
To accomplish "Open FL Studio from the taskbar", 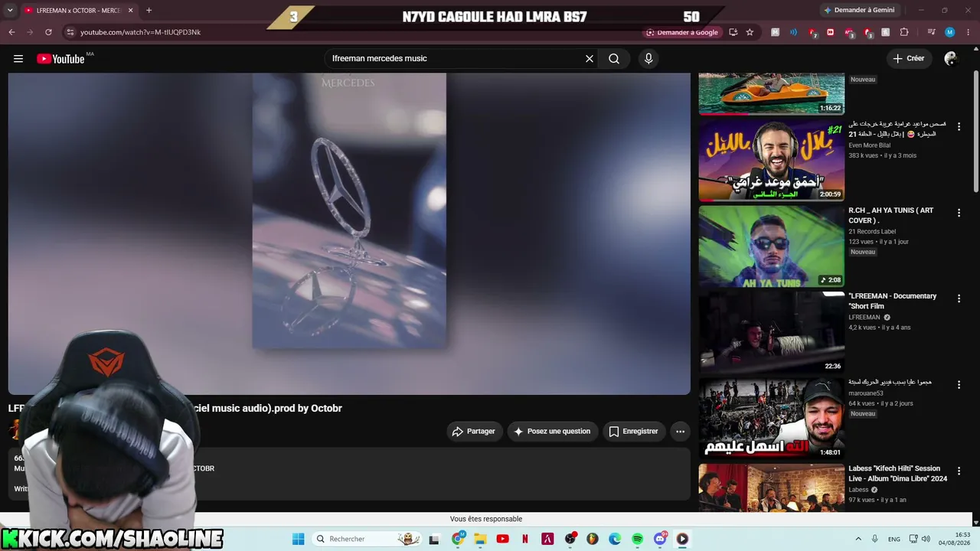I will pos(592,539).
